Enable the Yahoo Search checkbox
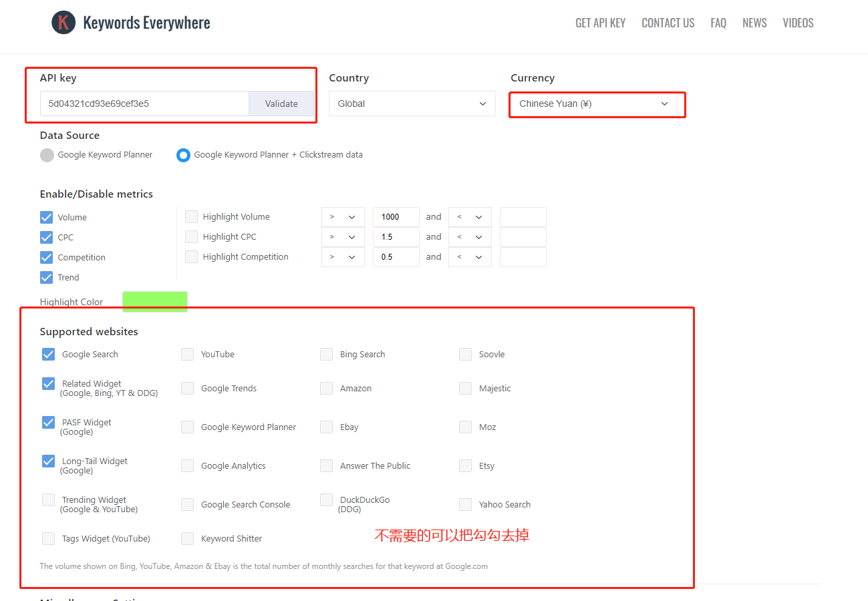Viewport: 868px width, 601px height. 465,504
